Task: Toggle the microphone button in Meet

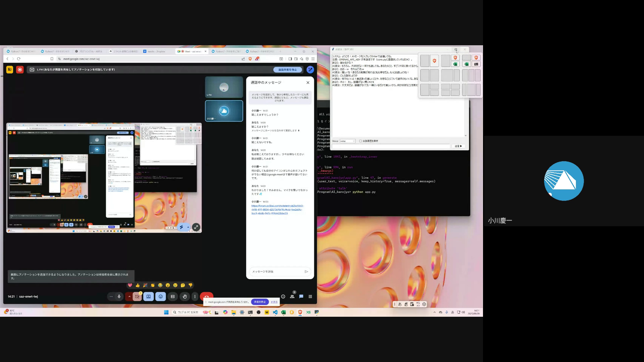Action: pos(119,297)
